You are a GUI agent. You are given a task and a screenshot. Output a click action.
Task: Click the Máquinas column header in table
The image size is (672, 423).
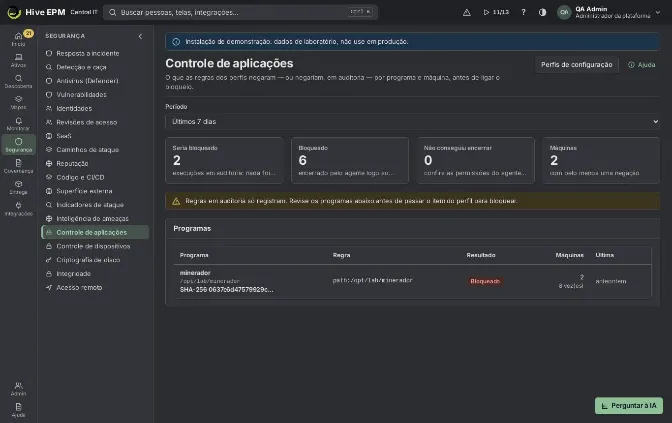tap(570, 255)
